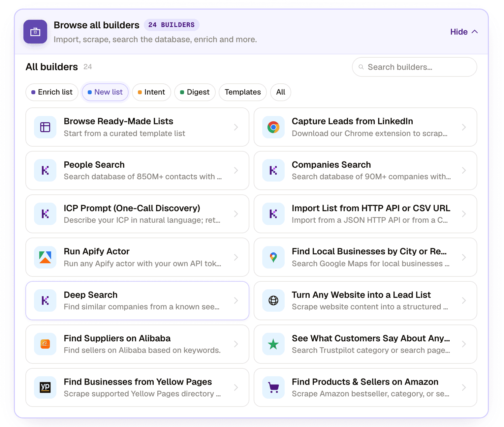Image resolution: width=504 pixels, height=427 pixels.
Task: Open chevron on Run Apify Actor card
Action: point(236,257)
